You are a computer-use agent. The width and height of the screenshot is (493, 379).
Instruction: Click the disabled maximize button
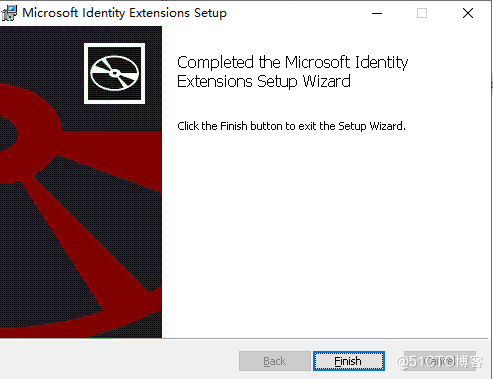point(422,13)
